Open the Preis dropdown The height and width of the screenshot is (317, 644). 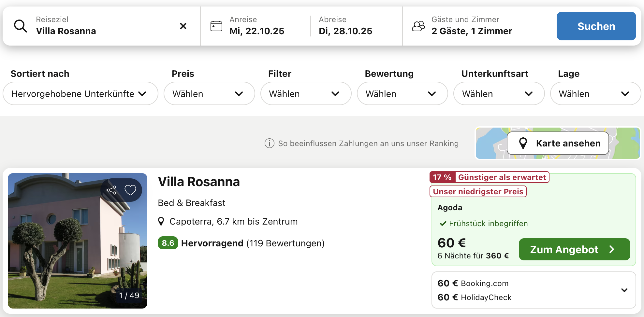point(209,93)
